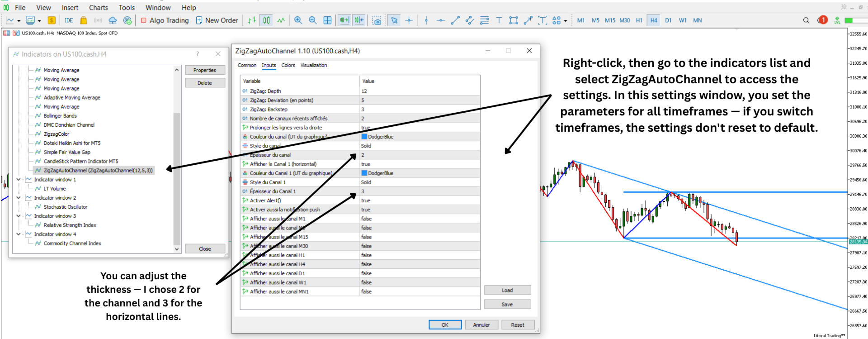
Task: Zoom in on the chart
Action: pyautogui.click(x=298, y=20)
